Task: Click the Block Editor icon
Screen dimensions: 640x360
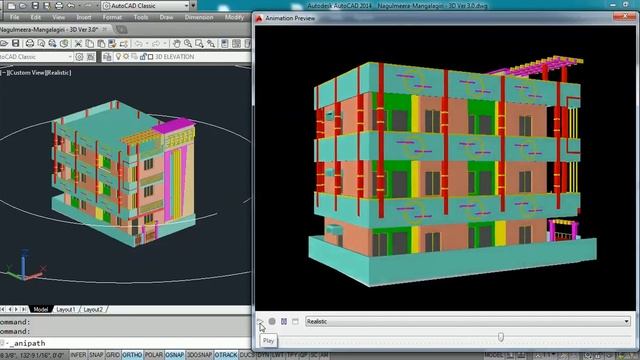Action: click(x=124, y=43)
